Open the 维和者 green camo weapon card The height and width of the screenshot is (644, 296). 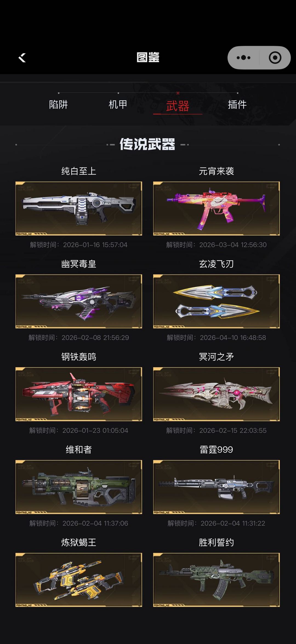coord(79,487)
